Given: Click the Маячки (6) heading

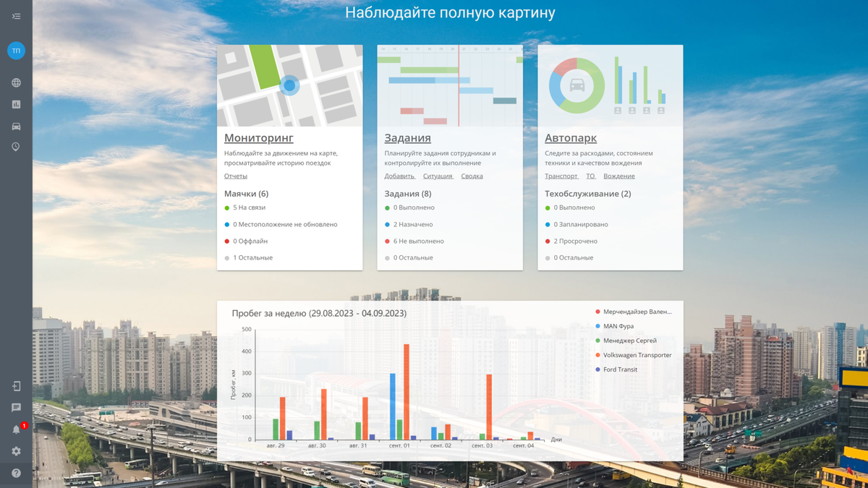Looking at the screenshot, I should [x=246, y=194].
